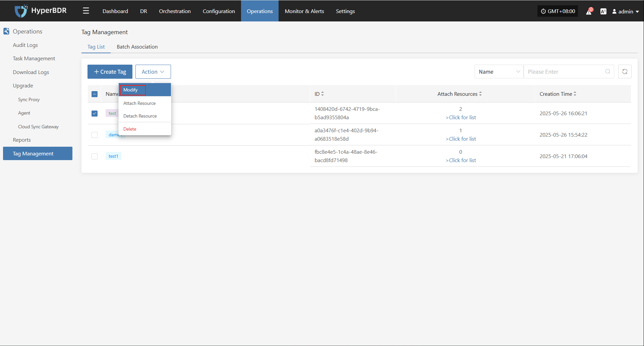644x346 pixels.
Task: Sort by Attach Resources column arrows
Action: pyautogui.click(x=480, y=94)
